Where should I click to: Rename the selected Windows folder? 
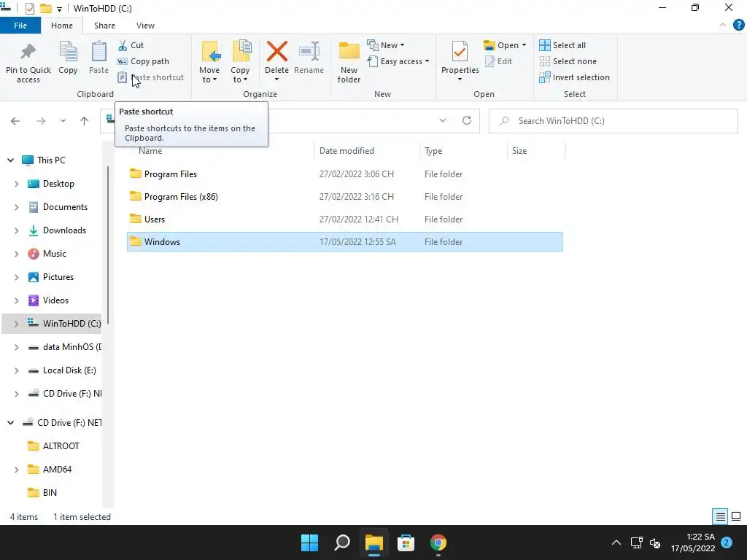(309, 58)
